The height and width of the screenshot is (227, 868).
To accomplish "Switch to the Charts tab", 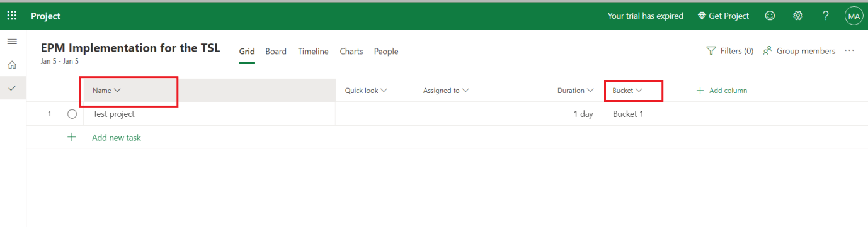I will [x=351, y=52].
